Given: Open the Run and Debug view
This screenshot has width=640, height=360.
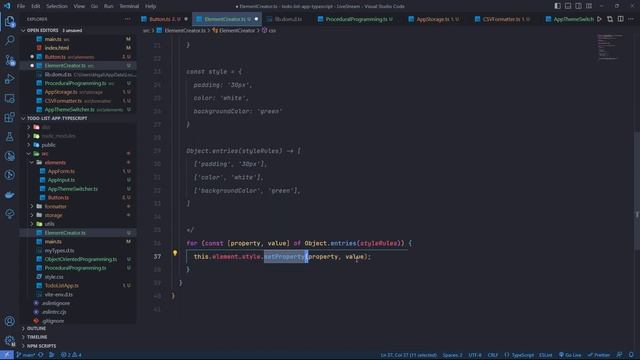Looking at the screenshot, I should coord(9,79).
